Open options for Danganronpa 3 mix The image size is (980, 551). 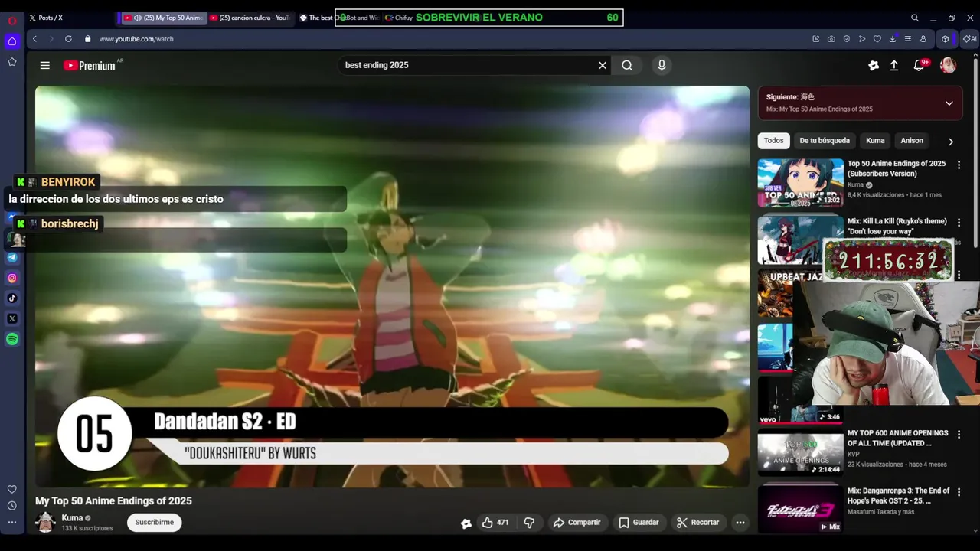click(x=959, y=492)
